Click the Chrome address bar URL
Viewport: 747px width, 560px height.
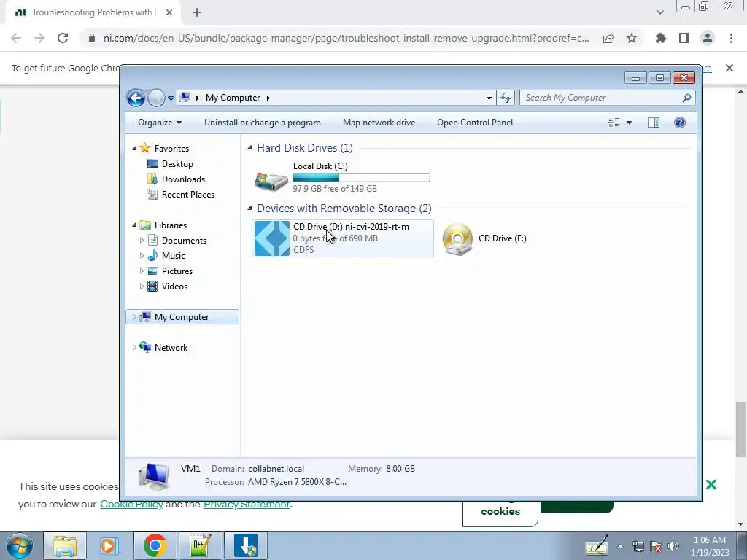tap(347, 38)
